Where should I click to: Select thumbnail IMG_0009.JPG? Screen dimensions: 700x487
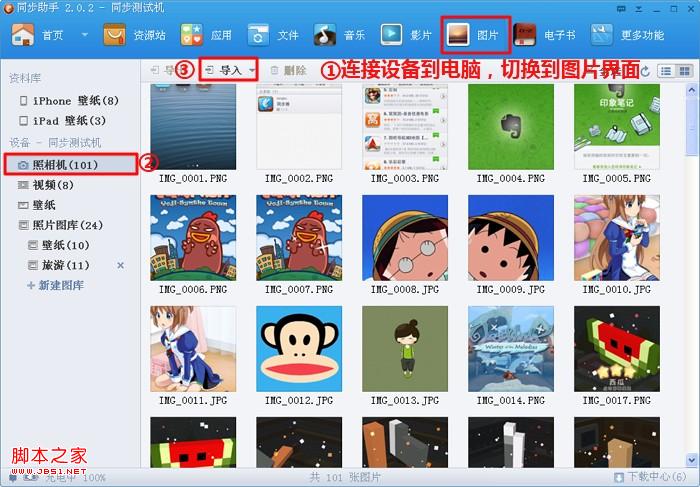pos(511,238)
